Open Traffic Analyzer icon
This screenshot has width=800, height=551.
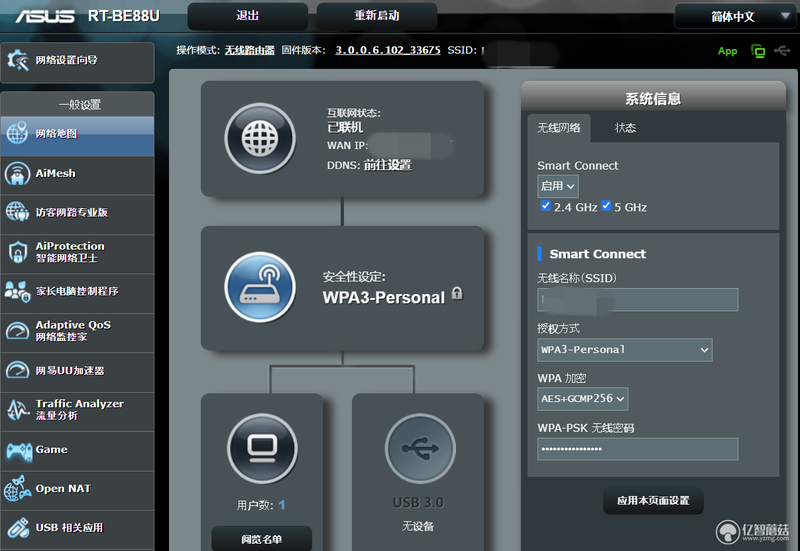click(18, 410)
